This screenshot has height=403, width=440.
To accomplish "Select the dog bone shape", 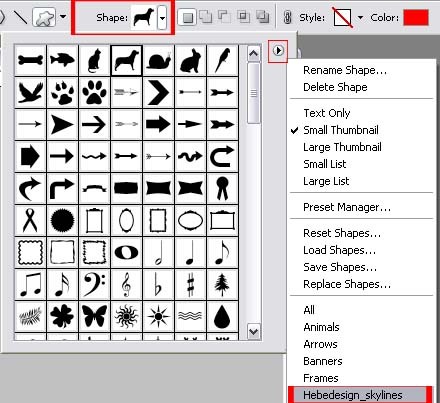I will (30, 60).
